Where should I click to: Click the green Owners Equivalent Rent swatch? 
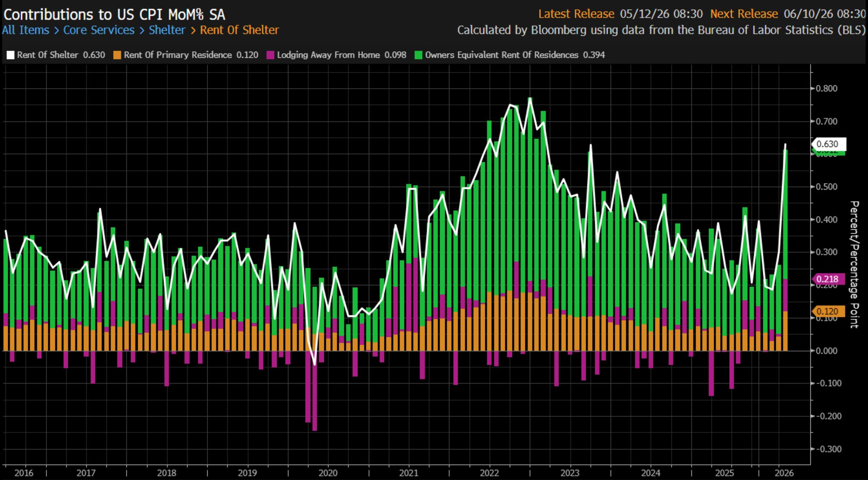click(x=418, y=55)
